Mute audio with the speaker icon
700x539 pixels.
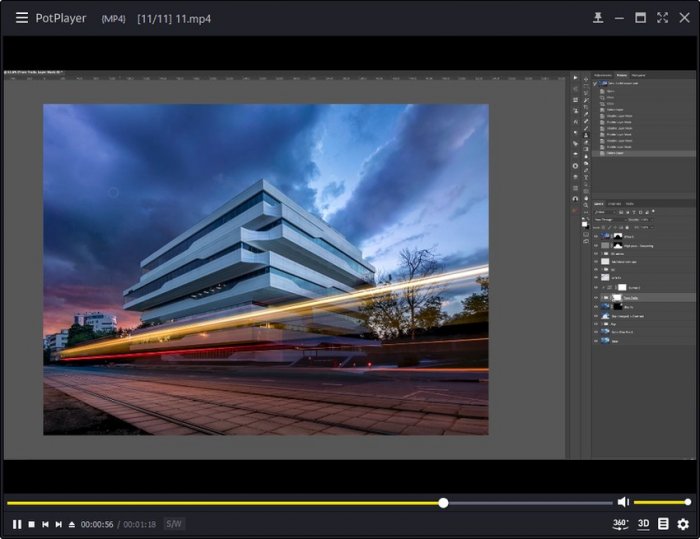[x=623, y=502]
